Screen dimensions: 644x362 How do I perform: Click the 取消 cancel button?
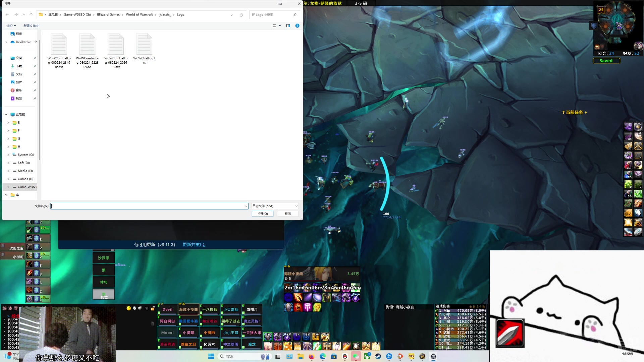(x=288, y=214)
